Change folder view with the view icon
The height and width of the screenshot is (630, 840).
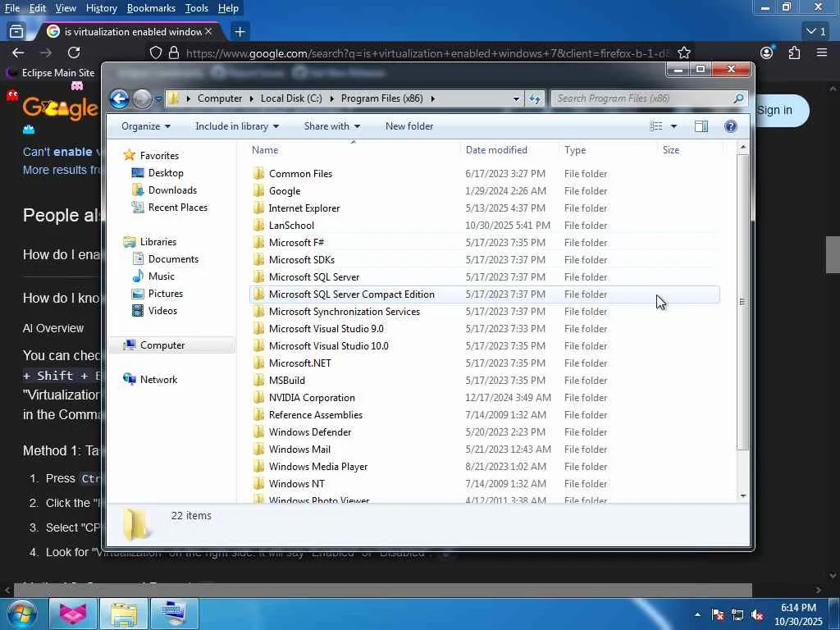[656, 126]
